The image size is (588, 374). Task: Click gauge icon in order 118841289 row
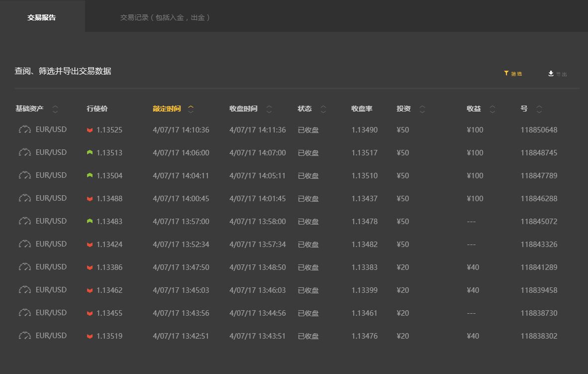pyautogui.click(x=24, y=267)
